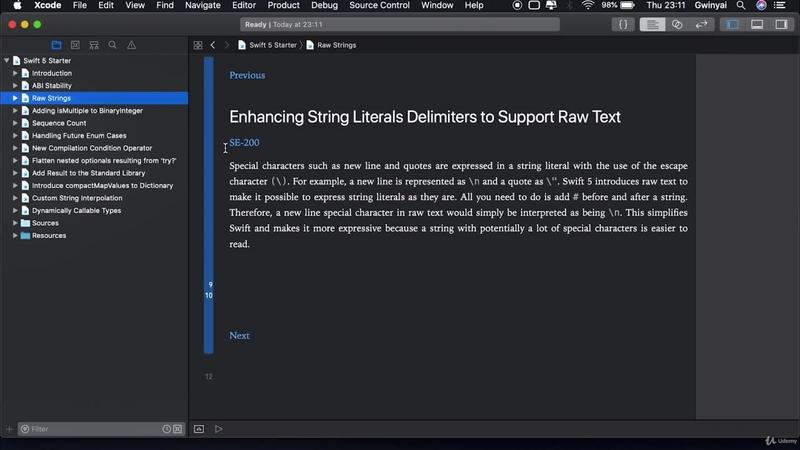Click the screen recording status icon
800x450 pixels.
[x=517, y=5]
